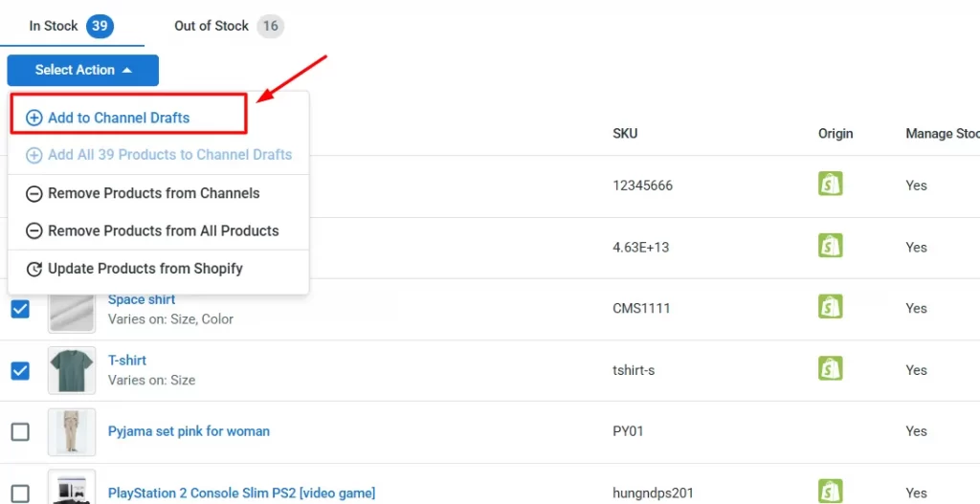
Task: Tick the PlayStation 2 Console checkbox
Action: point(20,493)
